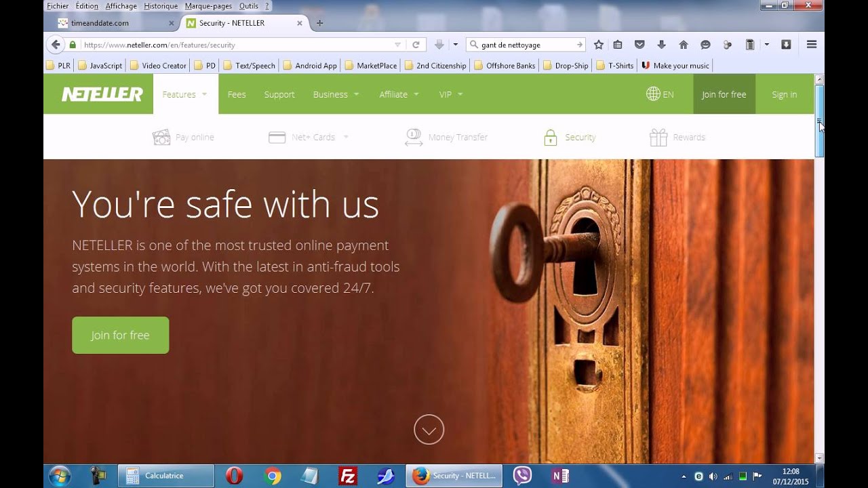Open the Outils menu
868x488 pixels.
249,6
